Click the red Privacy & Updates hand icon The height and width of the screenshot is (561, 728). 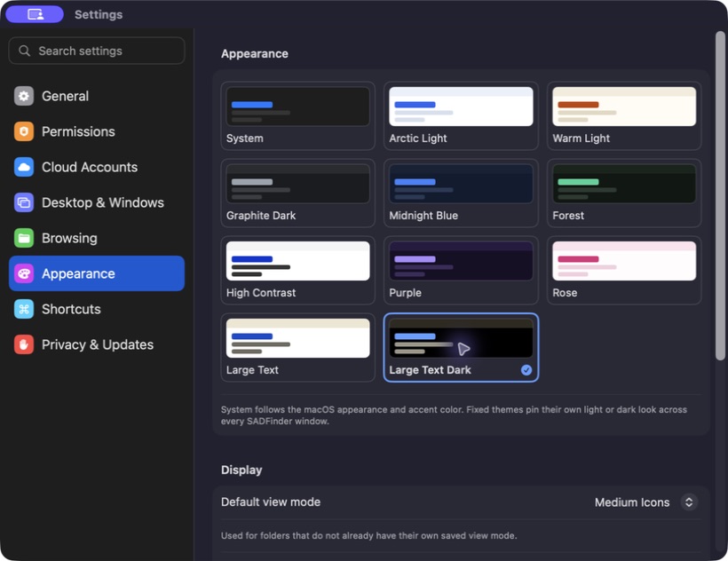24,344
